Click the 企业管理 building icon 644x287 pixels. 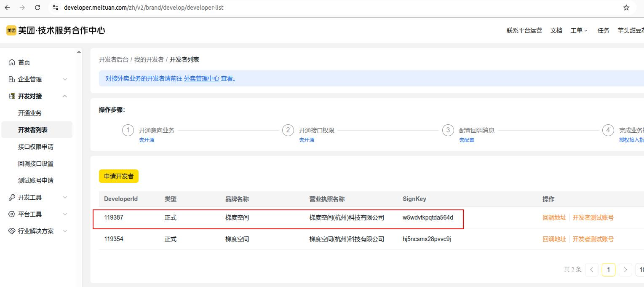tap(11, 79)
